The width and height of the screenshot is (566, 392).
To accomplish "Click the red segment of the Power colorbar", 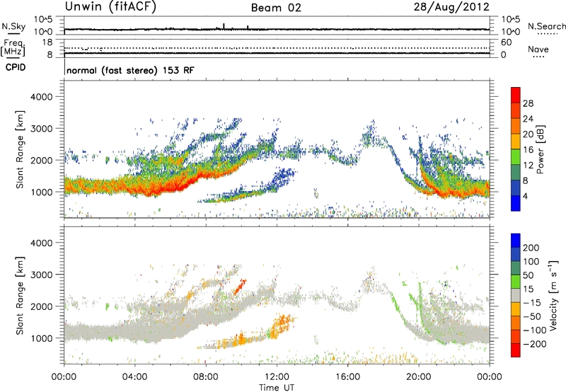I will click(516, 96).
